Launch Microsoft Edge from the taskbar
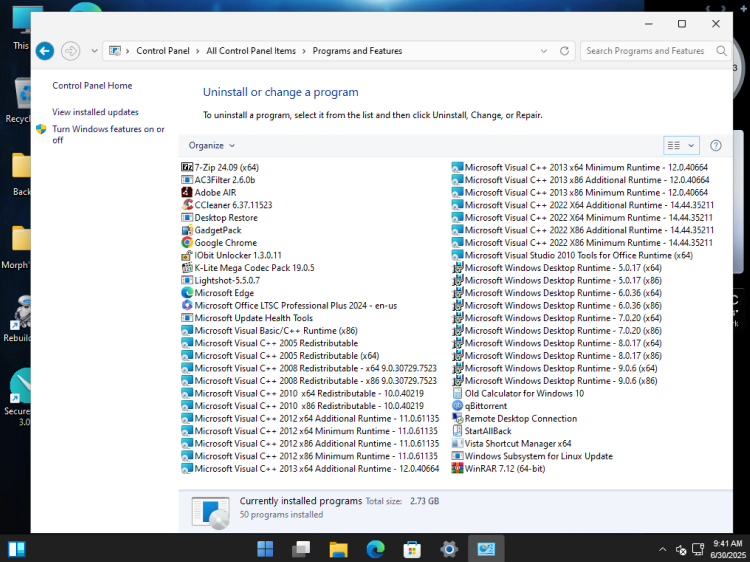The width and height of the screenshot is (750, 562). click(375, 549)
